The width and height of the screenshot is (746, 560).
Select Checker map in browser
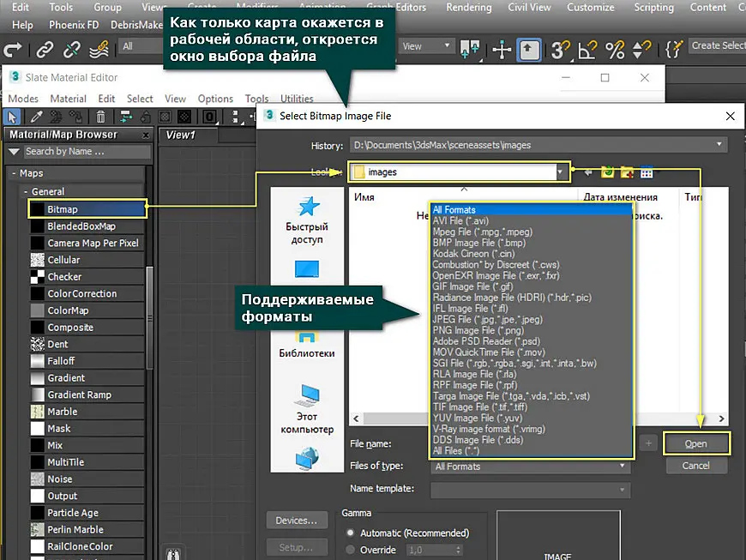point(87,277)
